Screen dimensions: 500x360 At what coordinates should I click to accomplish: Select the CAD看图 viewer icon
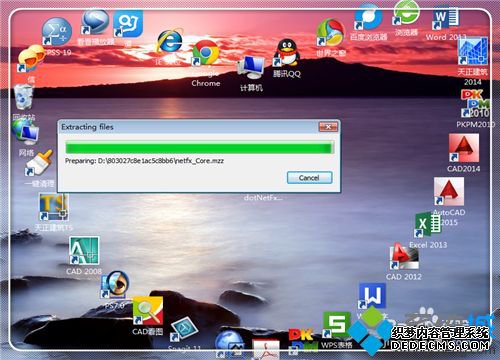click(x=148, y=311)
